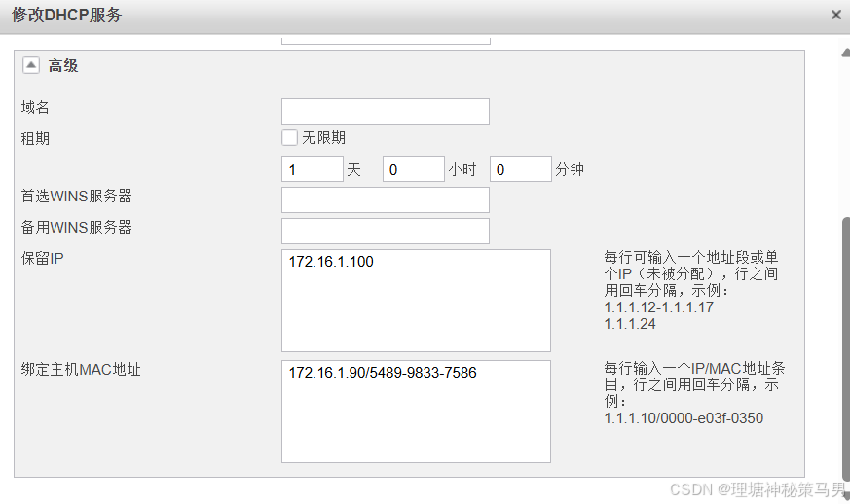Click the example text 1.1.1.10/0000-e03f-0350
Viewport: 850px width, 504px height.
pos(684,418)
